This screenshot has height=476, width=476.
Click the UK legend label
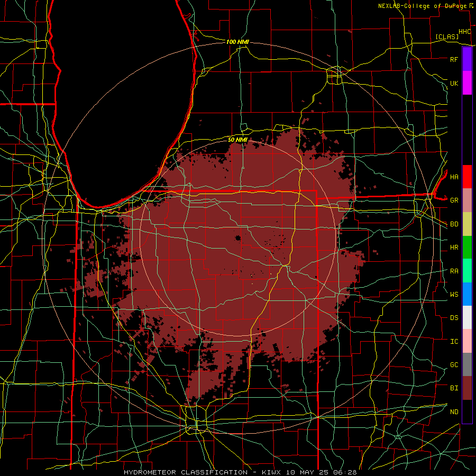click(454, 83)
